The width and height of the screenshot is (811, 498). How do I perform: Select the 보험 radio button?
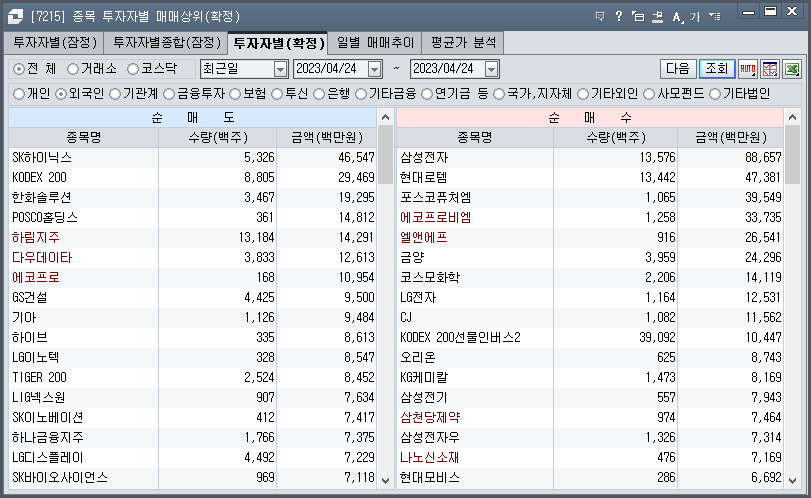click(x=235, y=94)
